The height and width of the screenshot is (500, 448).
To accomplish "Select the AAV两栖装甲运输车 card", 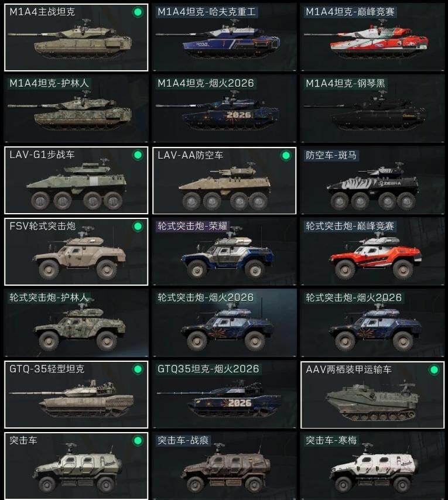I will (372, 395).
